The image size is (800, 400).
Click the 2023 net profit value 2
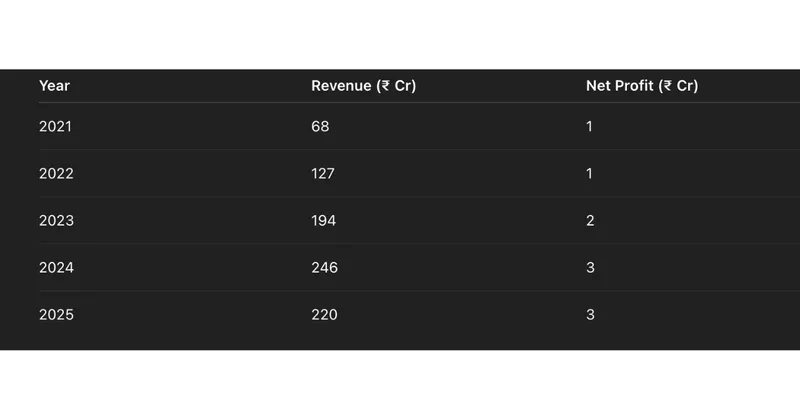tap(590, 220)
